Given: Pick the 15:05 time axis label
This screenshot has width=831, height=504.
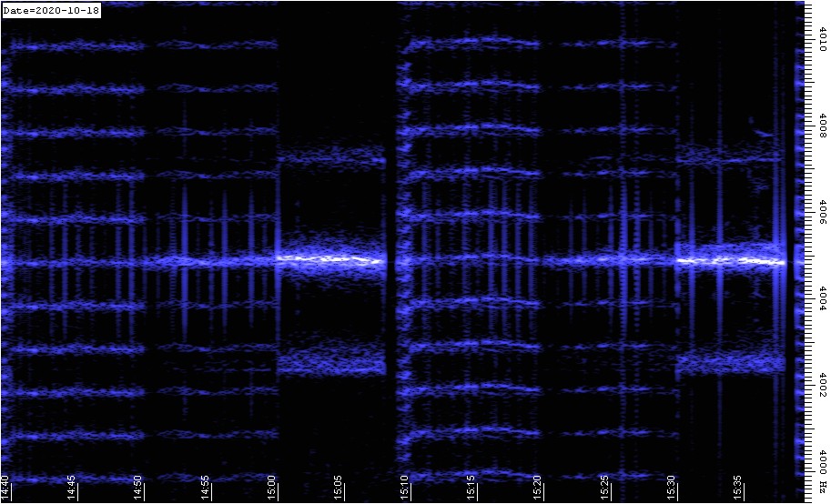Looking at the screenshot, I should coord(339,486).
